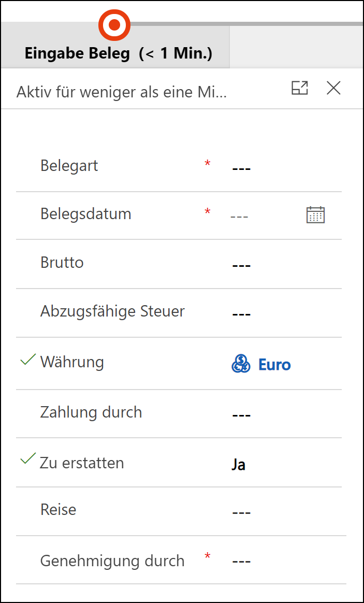364x603 pixels.
Task: Click the Aktiv für weniger header text
Action: click(x=122, y=92)
